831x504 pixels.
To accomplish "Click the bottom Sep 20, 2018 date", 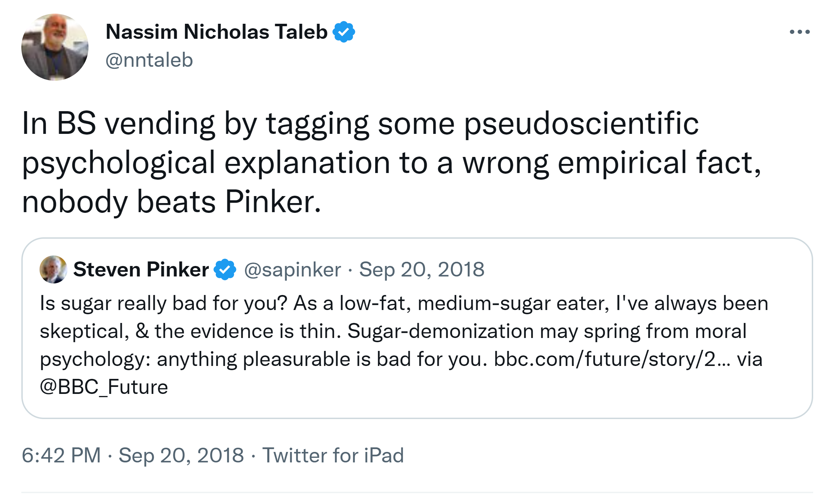I will (181, 455).
